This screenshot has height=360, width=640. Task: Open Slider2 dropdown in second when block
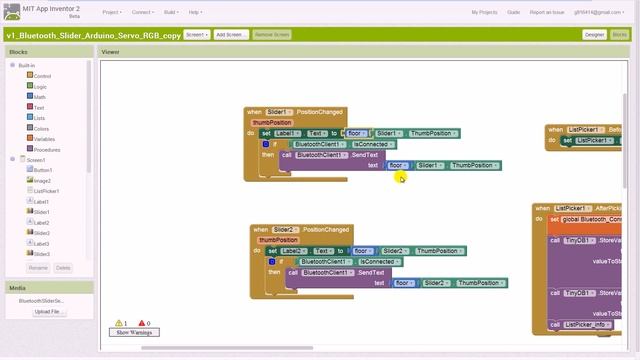click(x=285, y=229)
